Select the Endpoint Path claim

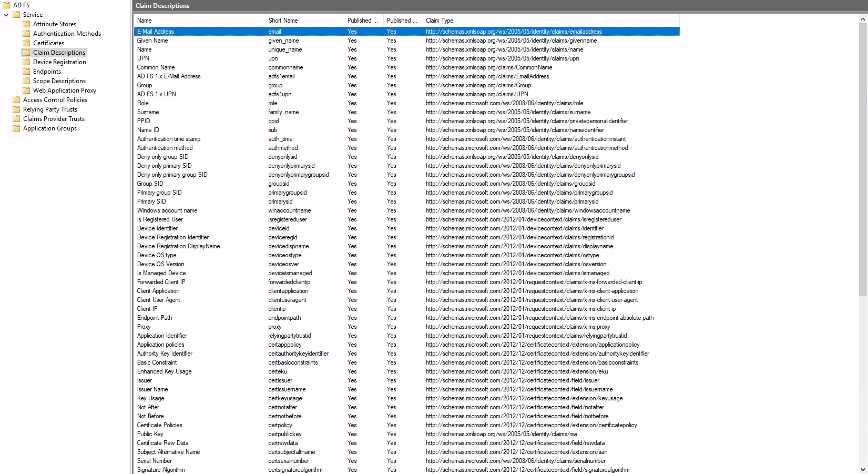point(406,318)
